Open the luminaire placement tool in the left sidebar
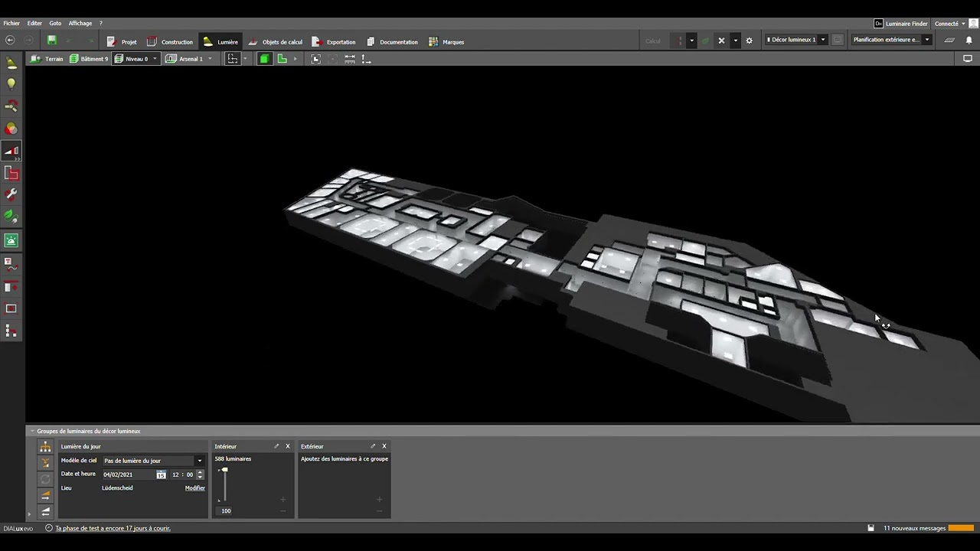 [11, 63]
